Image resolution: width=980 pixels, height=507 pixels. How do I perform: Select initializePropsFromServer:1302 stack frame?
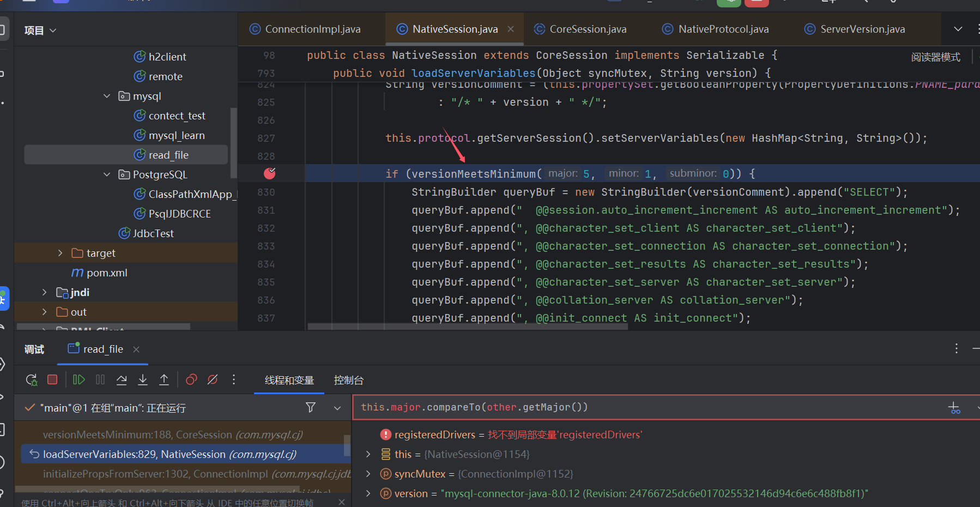(183, 474)
